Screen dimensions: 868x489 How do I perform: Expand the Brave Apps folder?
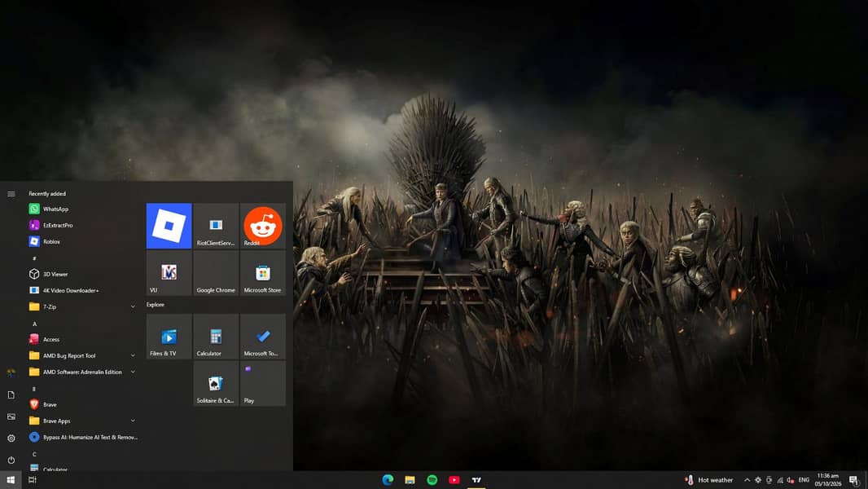tap(83, 421)
